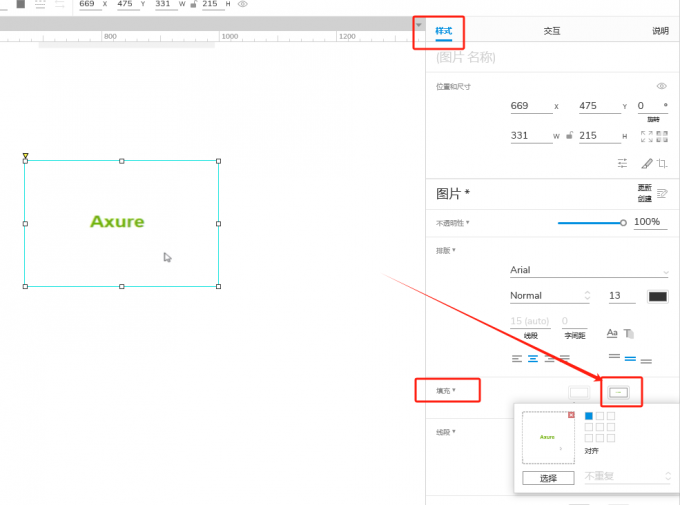The width and height of the screenshot is (680, 505).
Task: Select bottom-right alignment box
Action: click(611, 438)
